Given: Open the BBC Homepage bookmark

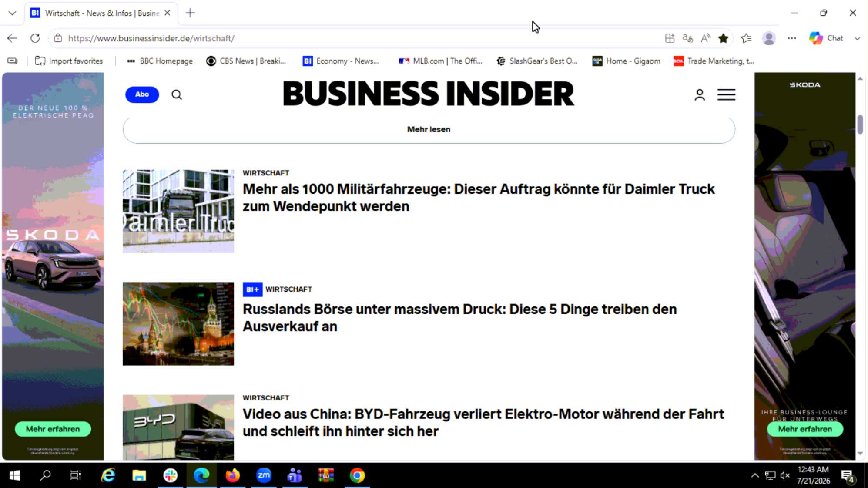Looking at the screenshot, I should (160, 61).
